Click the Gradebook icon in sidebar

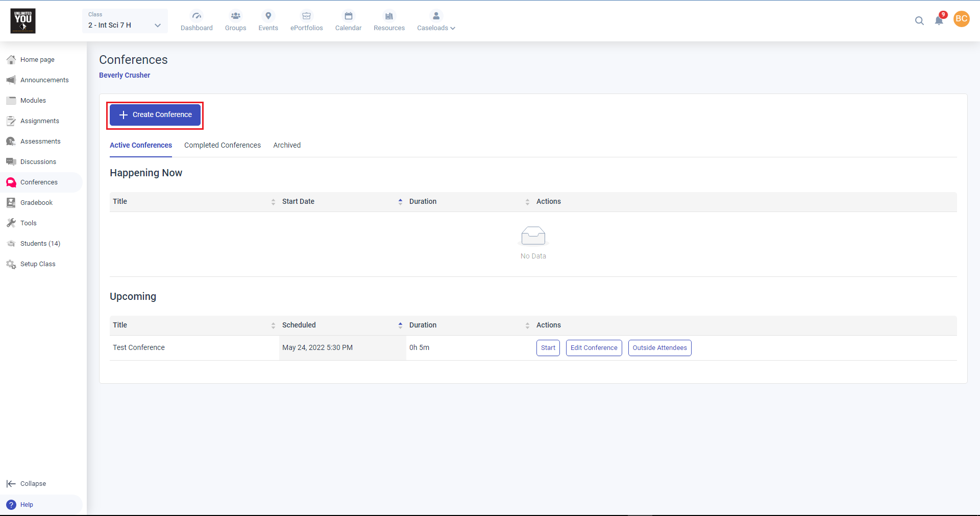click(x=11, y=203)
